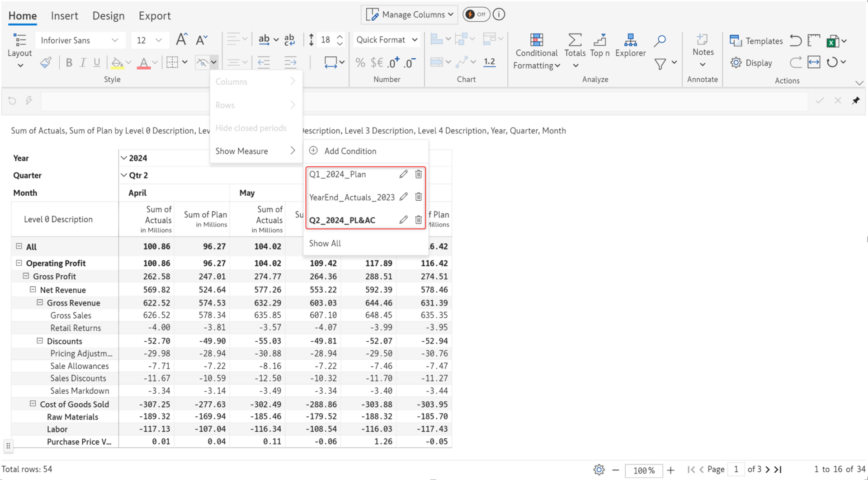The width and height of the screenshot is (868, 480).
Task: Open Templates
Action: [756, 41]
